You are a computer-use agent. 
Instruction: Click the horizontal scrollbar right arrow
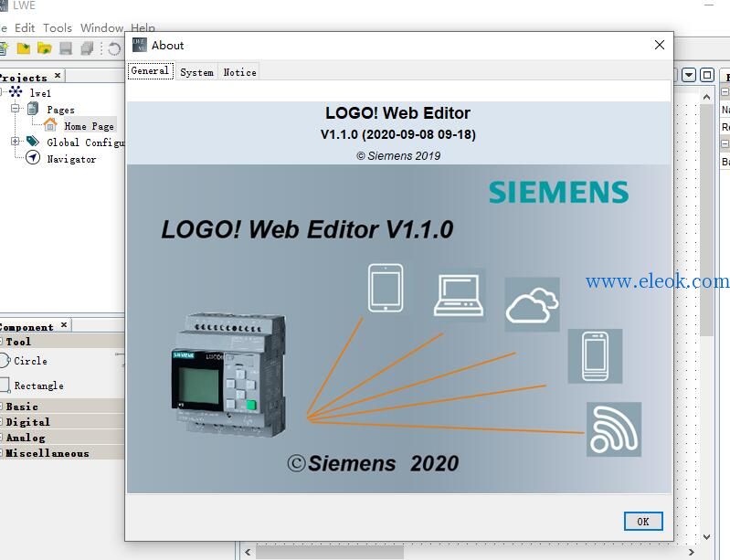pyautogui.click(x=692, y=552)
